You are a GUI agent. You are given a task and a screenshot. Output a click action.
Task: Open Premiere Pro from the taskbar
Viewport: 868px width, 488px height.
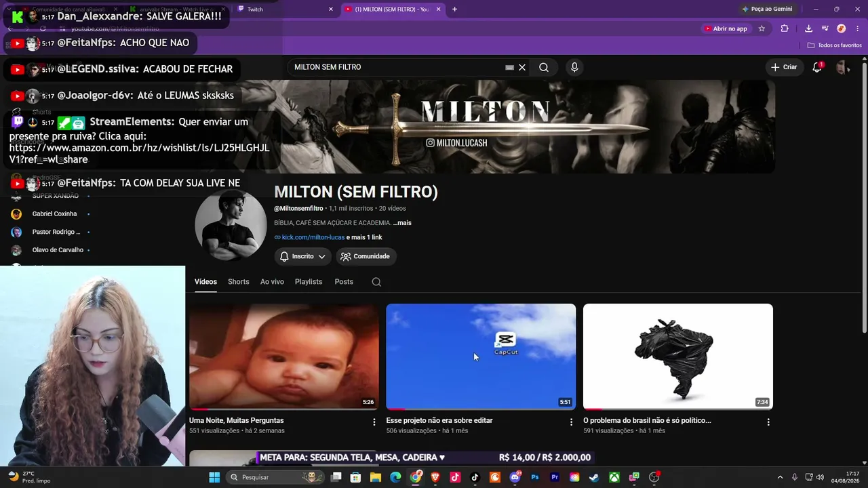pos(555,477)
